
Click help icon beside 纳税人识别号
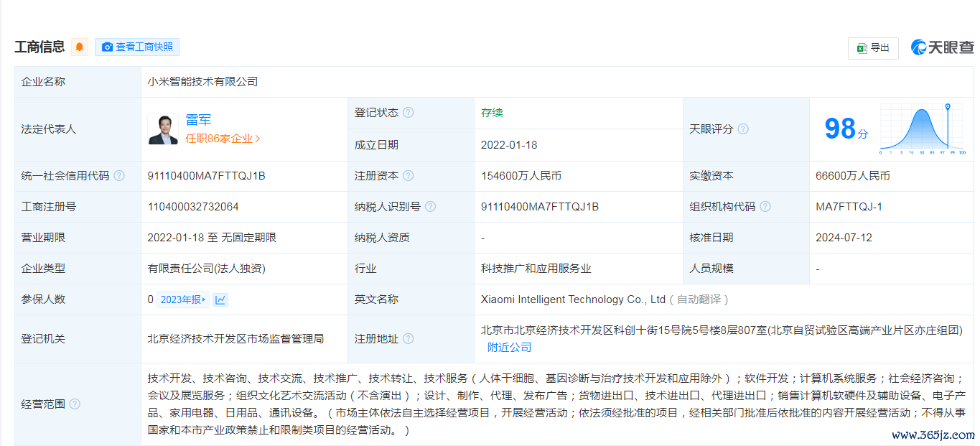pyautogui.click(x=430, y=207)
